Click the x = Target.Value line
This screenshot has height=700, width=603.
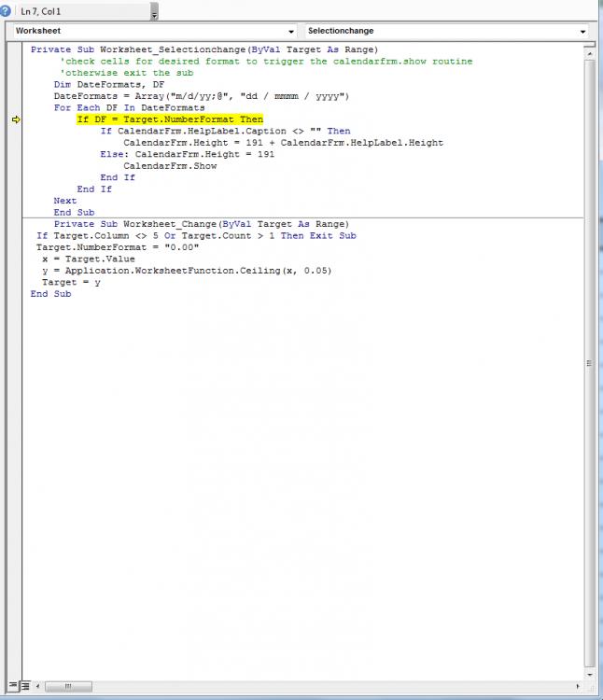pos(89,259)
